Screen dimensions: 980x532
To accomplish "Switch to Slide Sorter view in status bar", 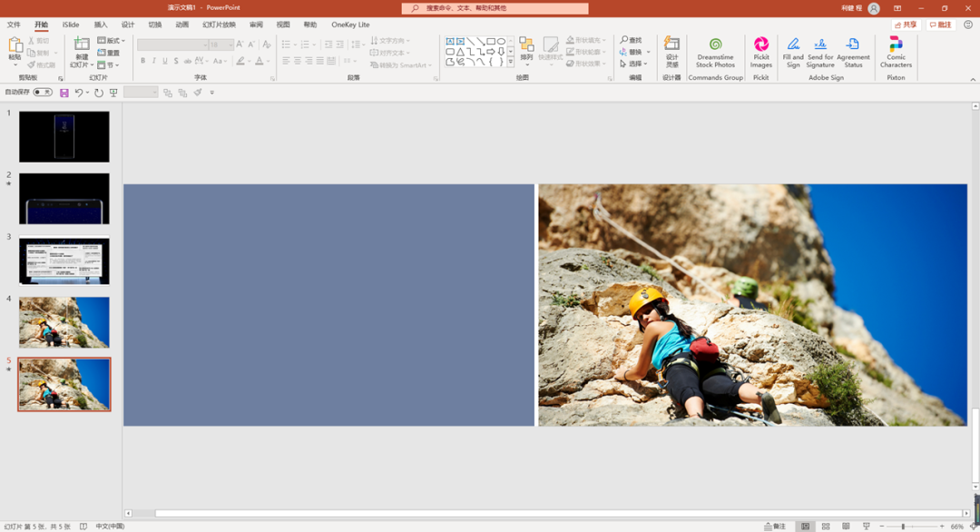I will [826, 527].
